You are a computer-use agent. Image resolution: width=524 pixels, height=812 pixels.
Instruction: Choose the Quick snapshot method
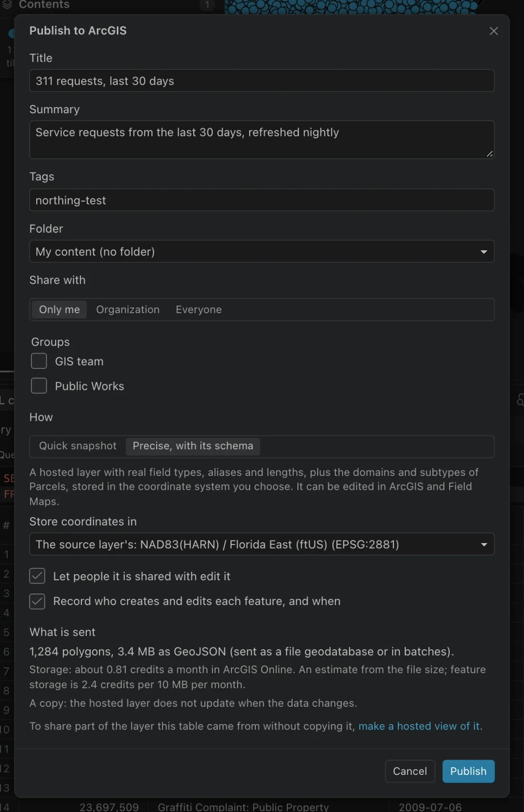click(78, 446)
